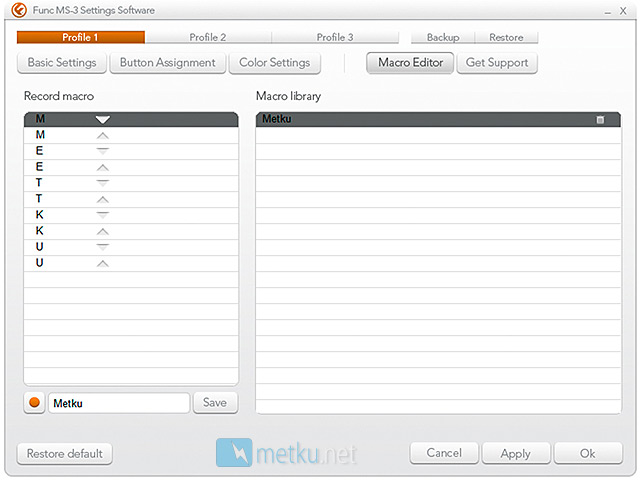Click key-up arrow next to second M row
640x480 pixels.
pos(102,136)
